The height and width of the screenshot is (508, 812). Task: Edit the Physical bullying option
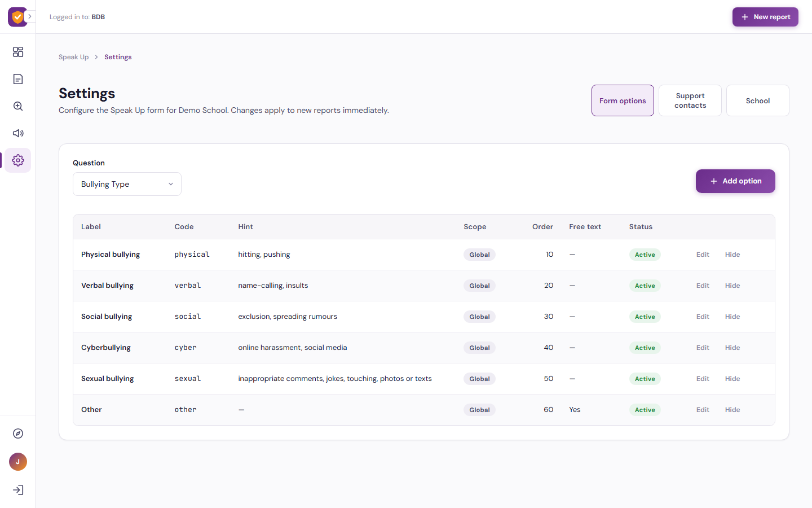[703, 255]
